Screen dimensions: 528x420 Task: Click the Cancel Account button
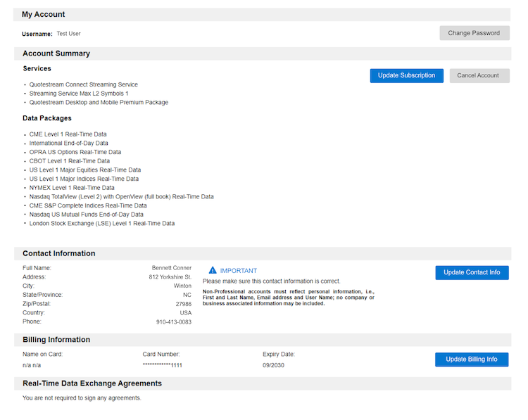coord(479,75)
